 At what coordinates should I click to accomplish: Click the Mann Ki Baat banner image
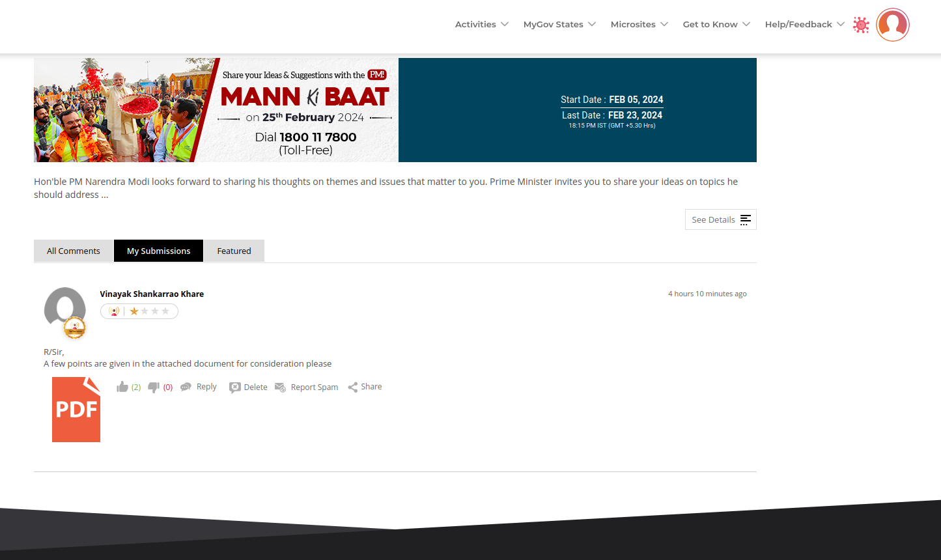point(216,110)
